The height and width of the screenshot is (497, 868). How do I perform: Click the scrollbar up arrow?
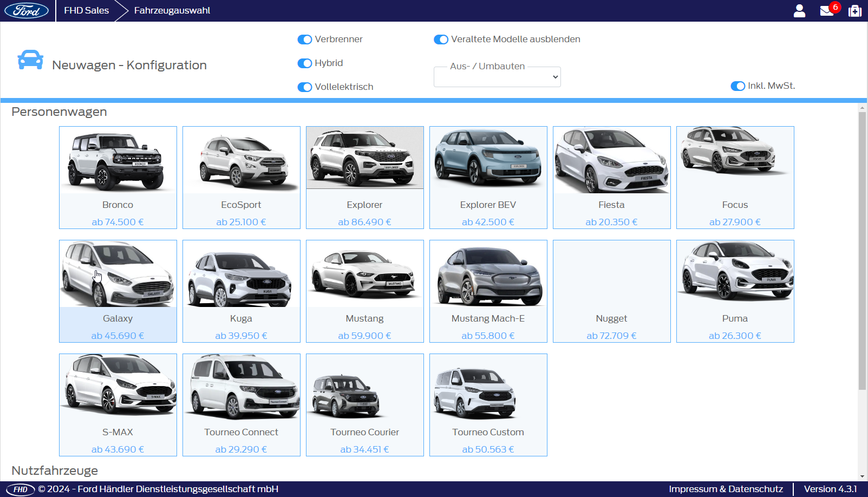862,108
